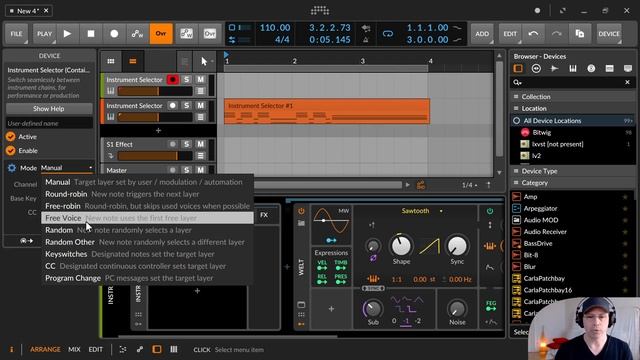Choose Program Change mode option
This screenshot has height=360, width=640.
(147, 278)
